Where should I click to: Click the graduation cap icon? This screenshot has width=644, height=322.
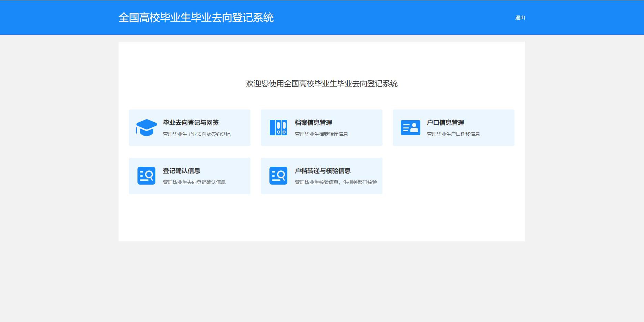point(146,127)
